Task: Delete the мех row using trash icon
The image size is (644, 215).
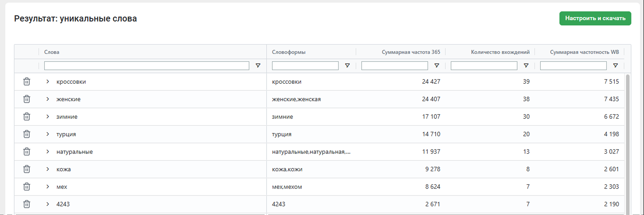Action: 27,187
